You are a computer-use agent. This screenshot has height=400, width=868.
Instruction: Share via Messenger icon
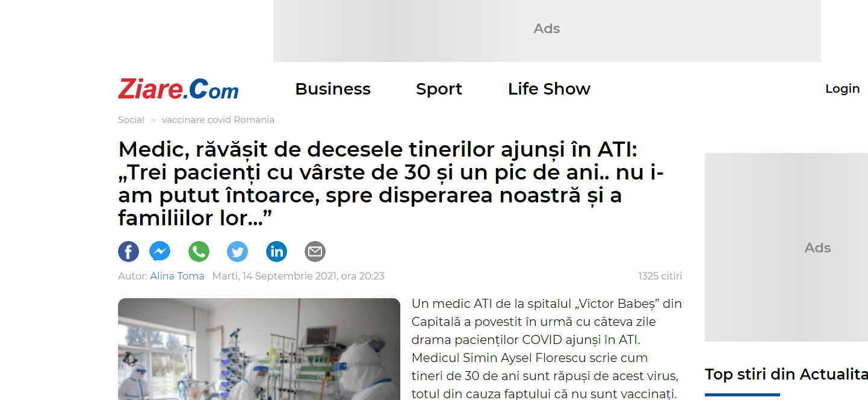pyautogui.click(x=160, y=251)
